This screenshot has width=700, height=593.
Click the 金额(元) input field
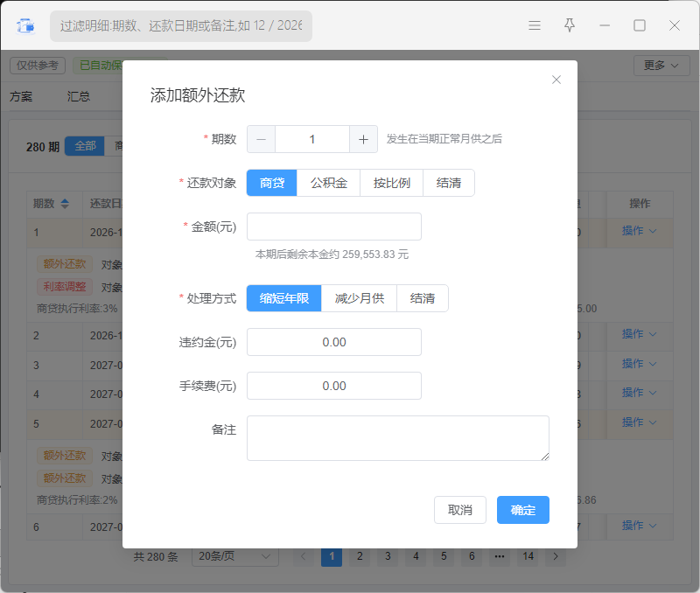pos(334,227)
